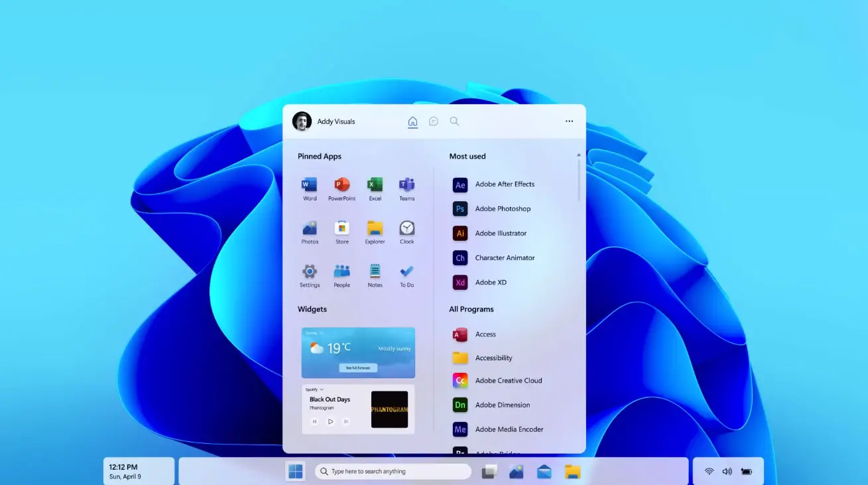Viewport: 868px width, 485px height.
Task: Switch to the search tab in Start menu
Action: pos(454,121)
